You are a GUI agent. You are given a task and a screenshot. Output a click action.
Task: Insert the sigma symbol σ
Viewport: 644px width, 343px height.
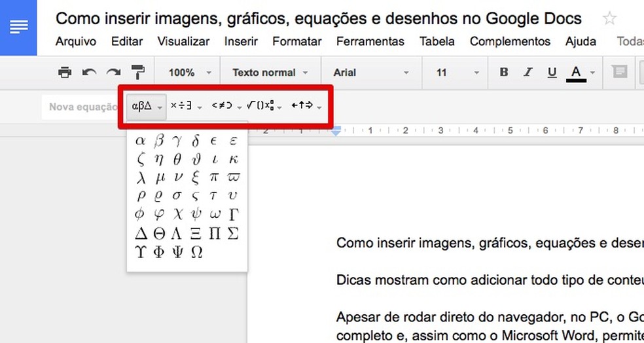click(x=177, y=196)
